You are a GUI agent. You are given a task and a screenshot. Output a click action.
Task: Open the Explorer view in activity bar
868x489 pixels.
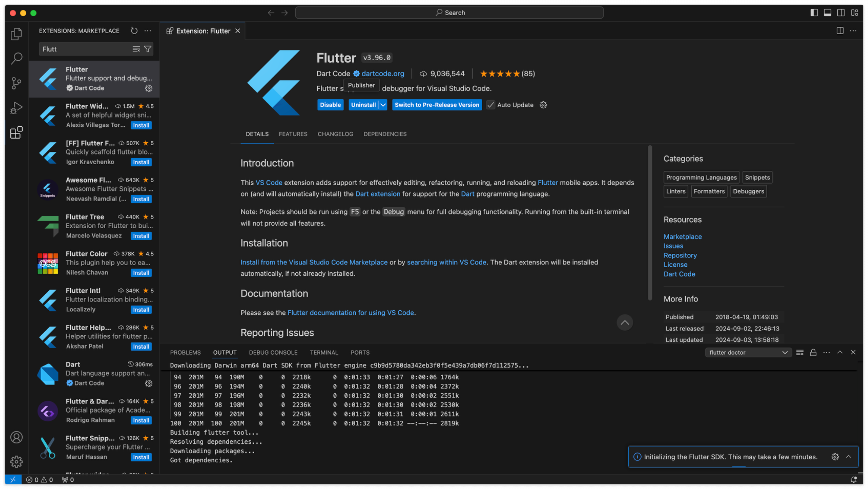[16, 34]
